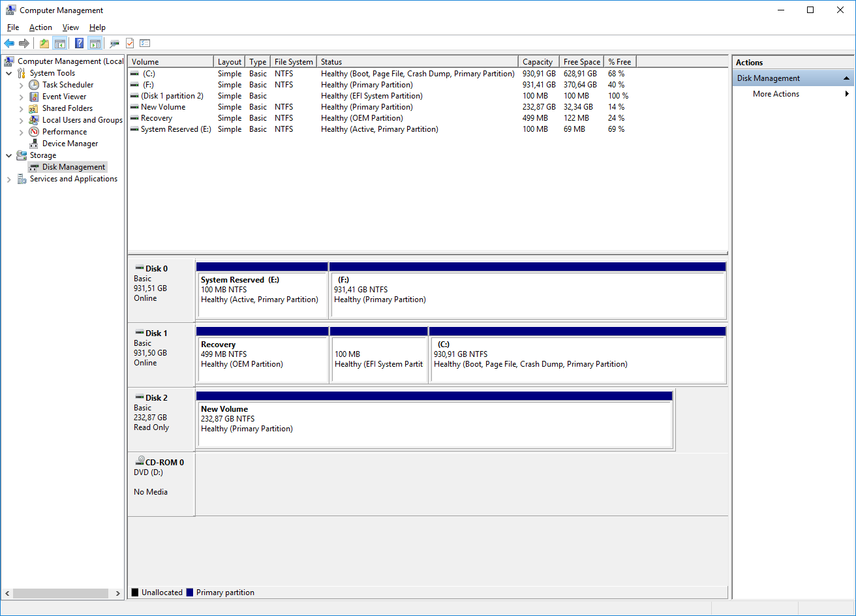Collapse the Disk Management actions section
Screen dimensions: 856x616
846,78
